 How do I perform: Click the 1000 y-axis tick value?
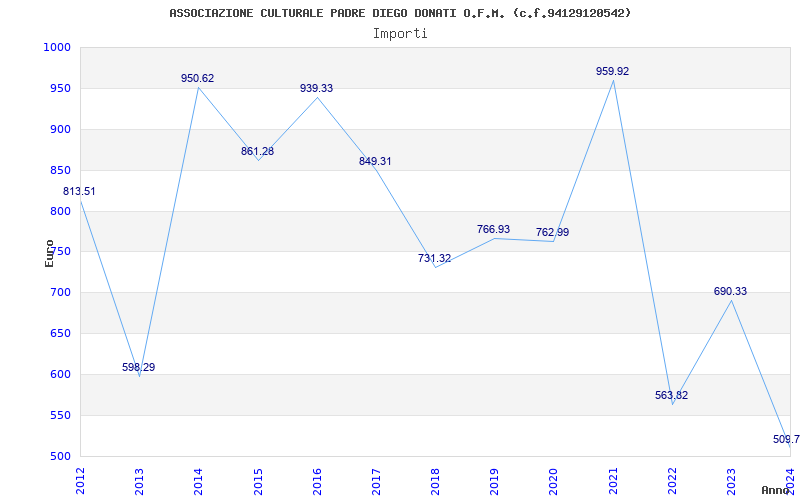(57, 47)
